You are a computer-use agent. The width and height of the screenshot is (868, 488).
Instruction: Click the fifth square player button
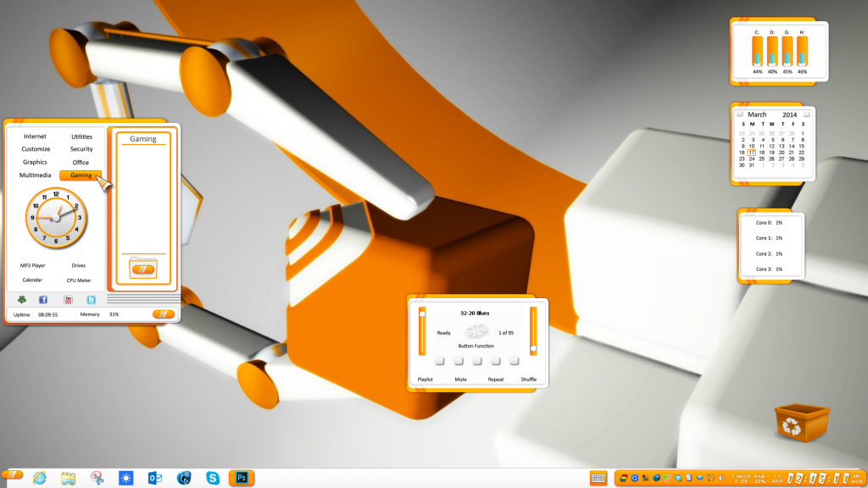coord(514,361)
